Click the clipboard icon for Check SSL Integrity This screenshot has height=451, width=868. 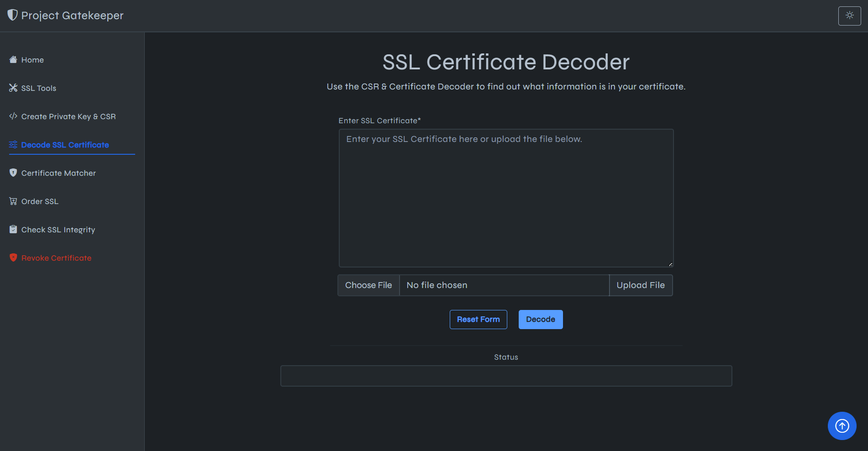13,229
